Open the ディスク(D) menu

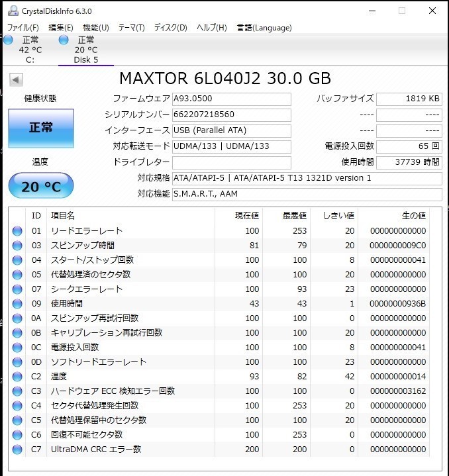point(171,28)
